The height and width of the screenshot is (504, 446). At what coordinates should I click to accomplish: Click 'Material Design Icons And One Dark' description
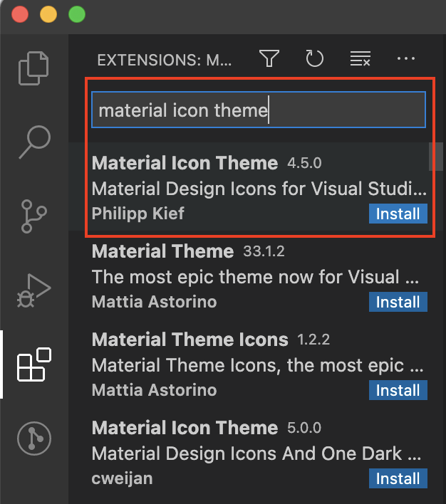click(256, 453)
